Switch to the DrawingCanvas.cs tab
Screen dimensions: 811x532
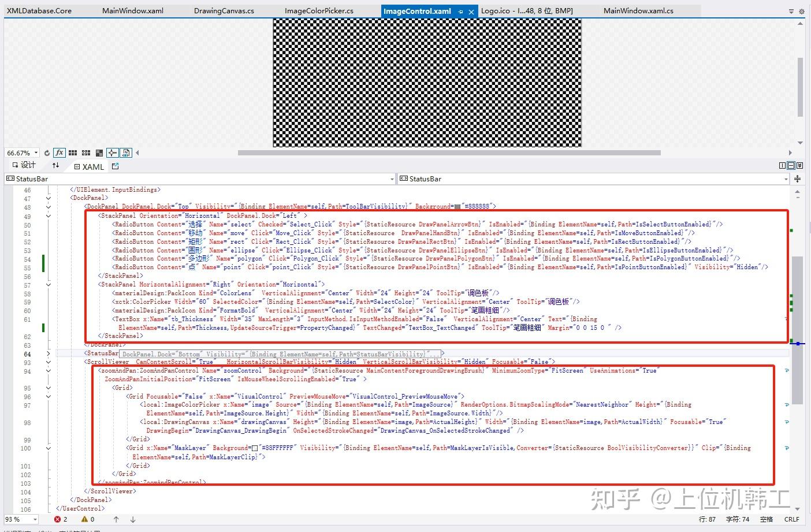[x=223, y=10]
